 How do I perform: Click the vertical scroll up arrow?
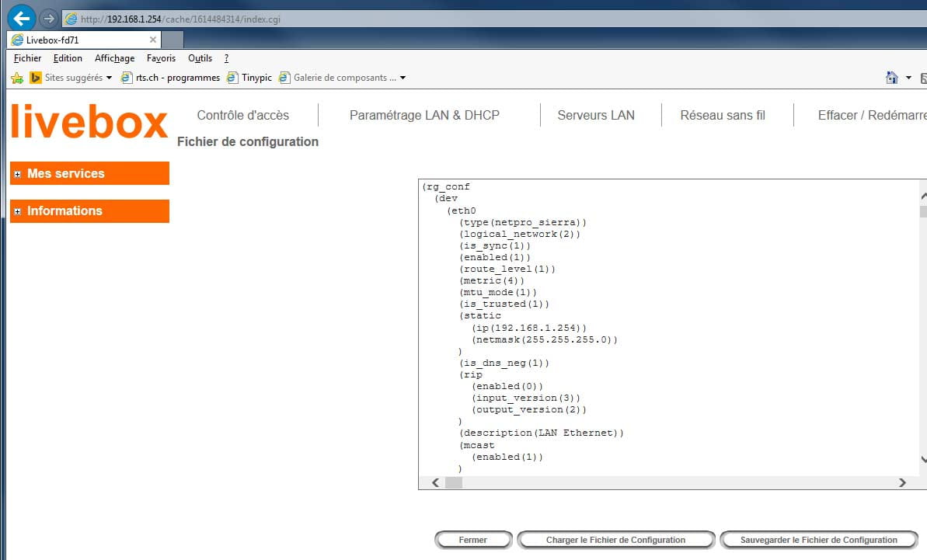[923, 197]
